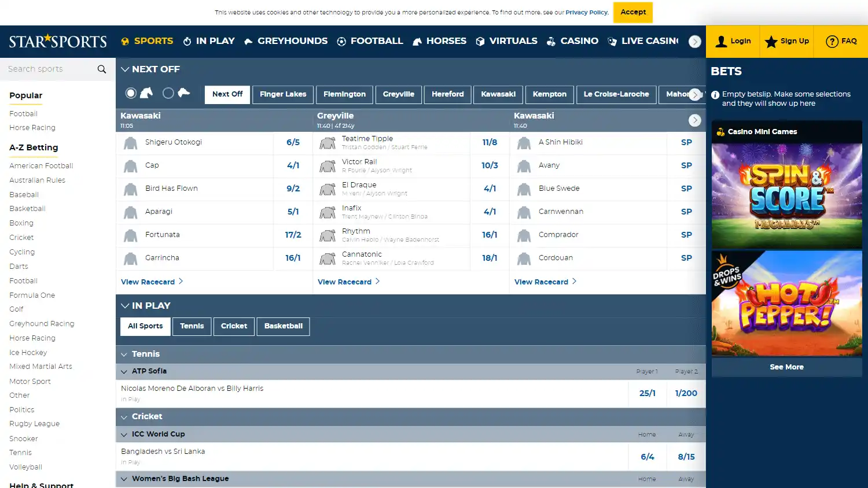Click silk icon for Aparagi

pos(131,212)
